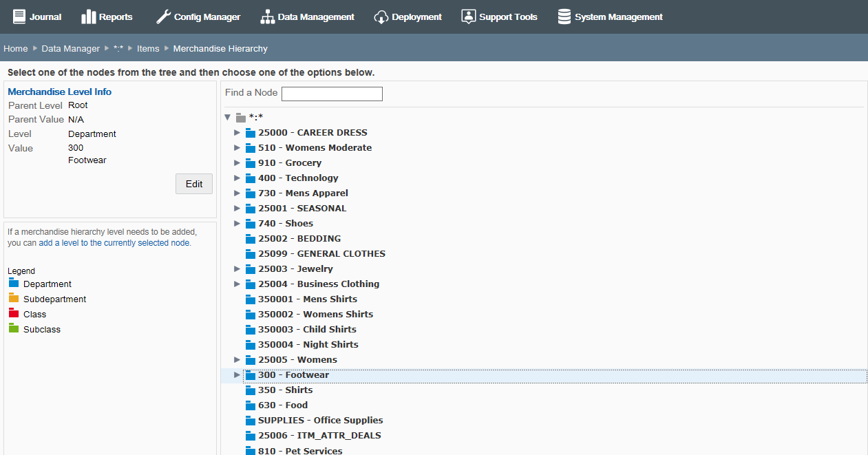Click the root *:* folder icon
The width and height of the screenshot is (868, 455).
click(241, 117)
